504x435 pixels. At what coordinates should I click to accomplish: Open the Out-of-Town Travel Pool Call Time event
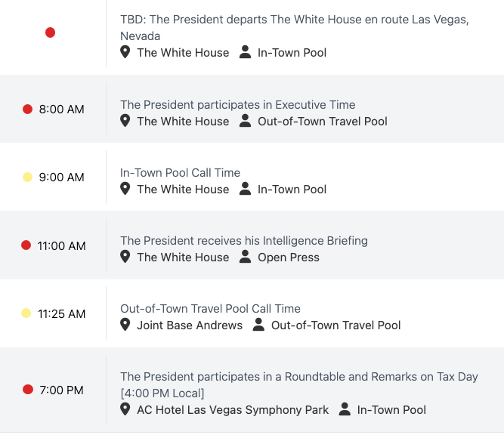(210, 309)
